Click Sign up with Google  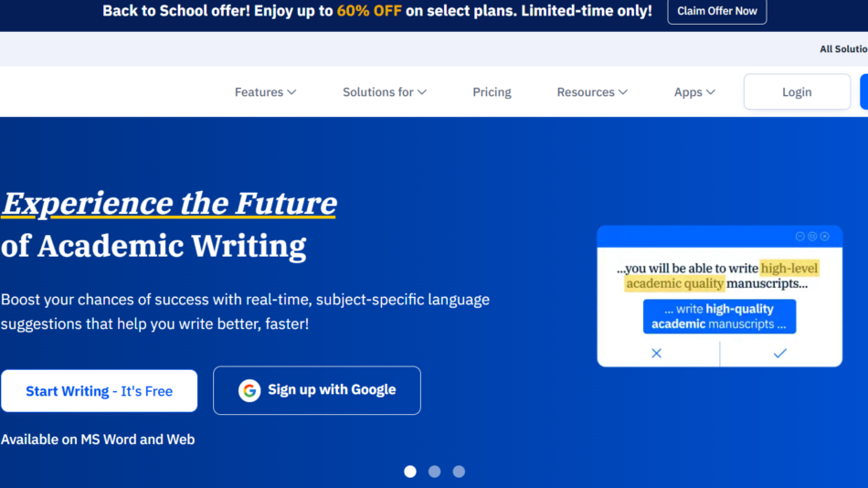(x=317, y=390)
